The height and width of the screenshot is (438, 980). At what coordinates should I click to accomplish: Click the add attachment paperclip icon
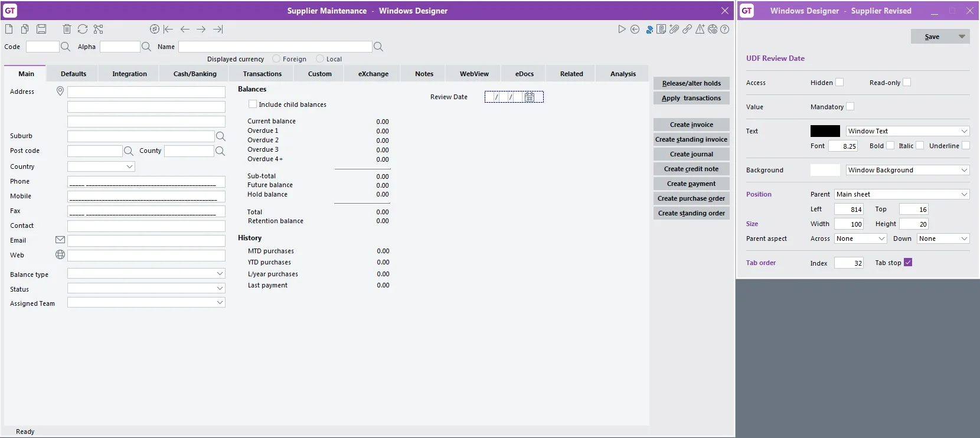[x=674, y=29]
